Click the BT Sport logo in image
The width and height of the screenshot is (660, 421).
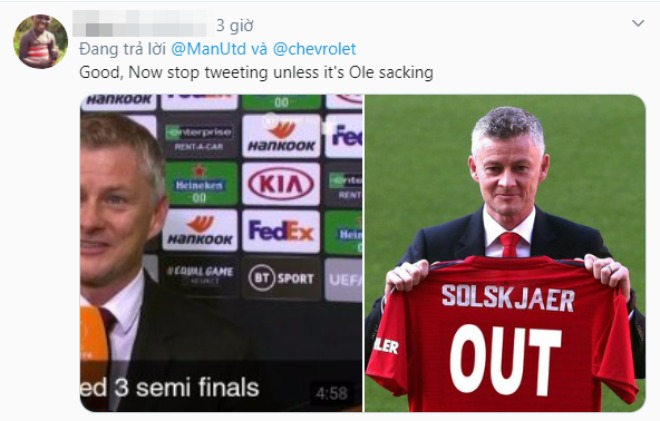click(x=281, y=278)
